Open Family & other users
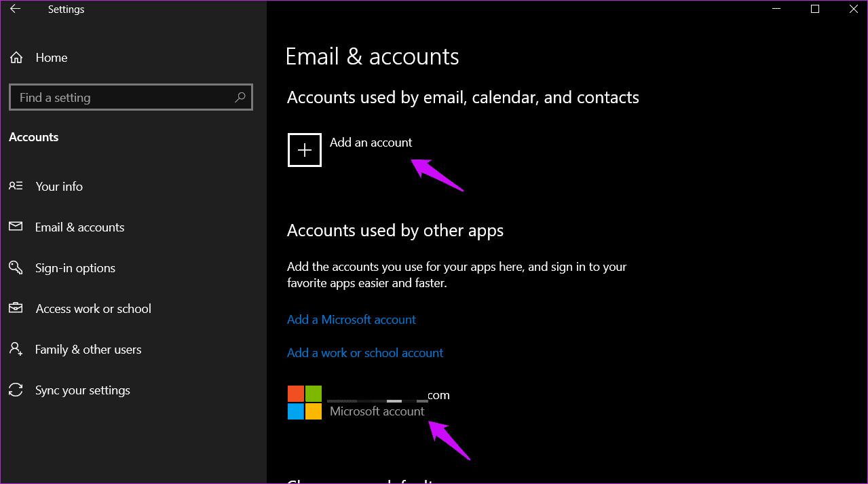Viewport: 868px width, 484px height. tap(88, 350)
